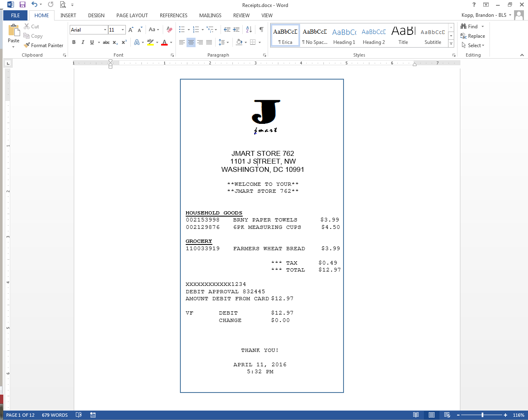Open the font size dropdown
The height and width of the screenshot is (420, 528).
coord(123,30)
